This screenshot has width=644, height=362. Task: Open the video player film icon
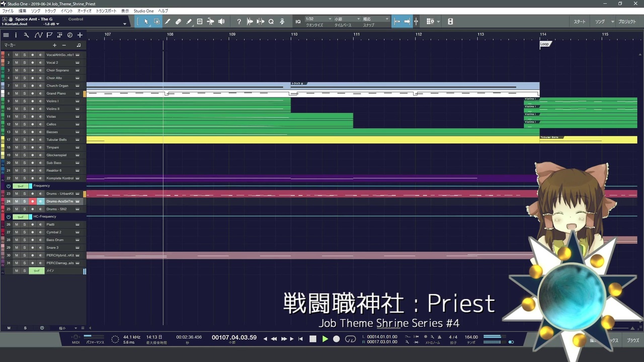click(x=450, y=22)
